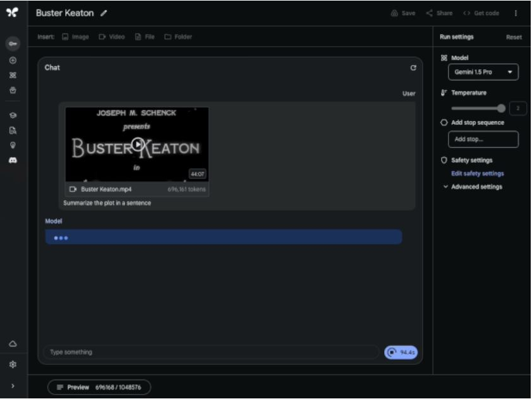Viewport: 532px width, 399px height.
Task: Reset the run settings
Action: pos(514,37)
